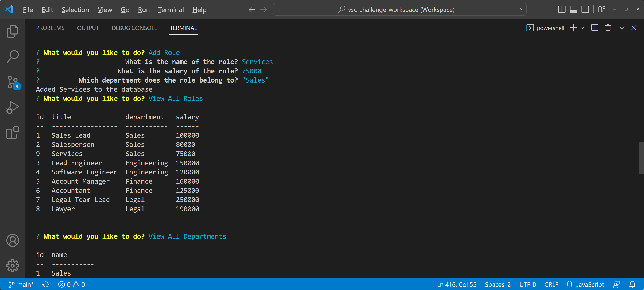Toggle the secondary sidebar visibility

click(585, 9)
